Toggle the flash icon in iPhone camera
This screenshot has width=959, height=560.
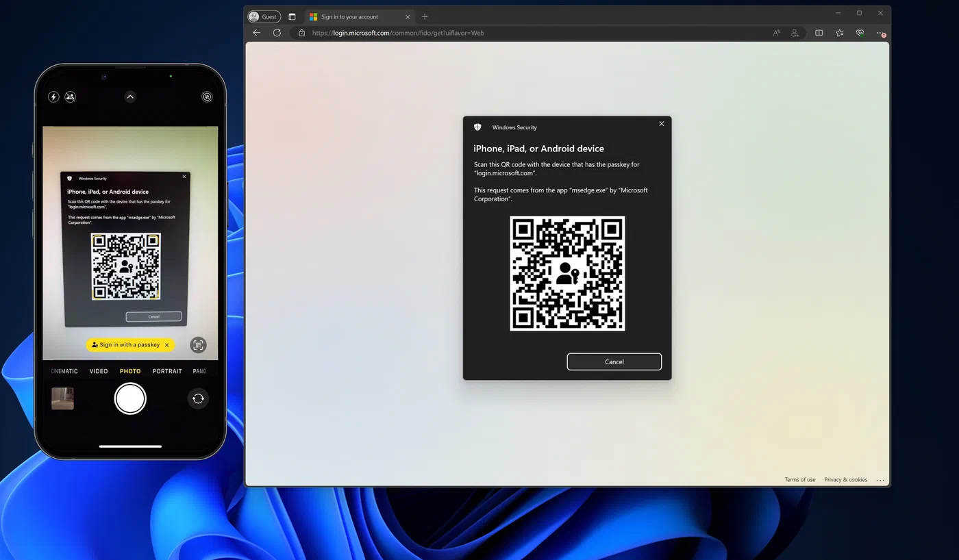53,97
